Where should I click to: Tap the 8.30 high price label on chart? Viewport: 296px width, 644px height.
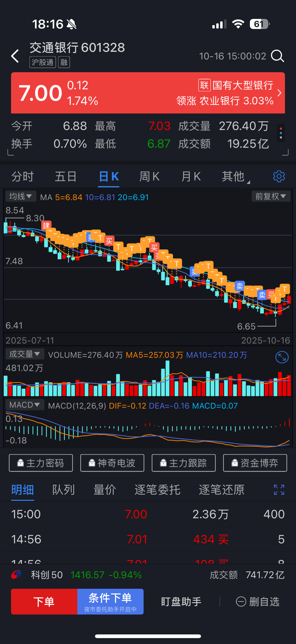(x=35, y=218)
